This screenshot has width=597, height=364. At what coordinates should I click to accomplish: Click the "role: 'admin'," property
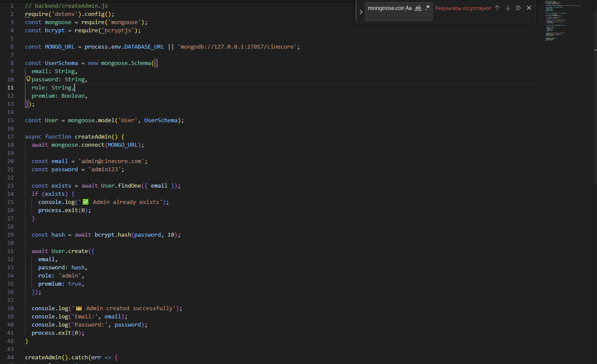click(61, 275)
